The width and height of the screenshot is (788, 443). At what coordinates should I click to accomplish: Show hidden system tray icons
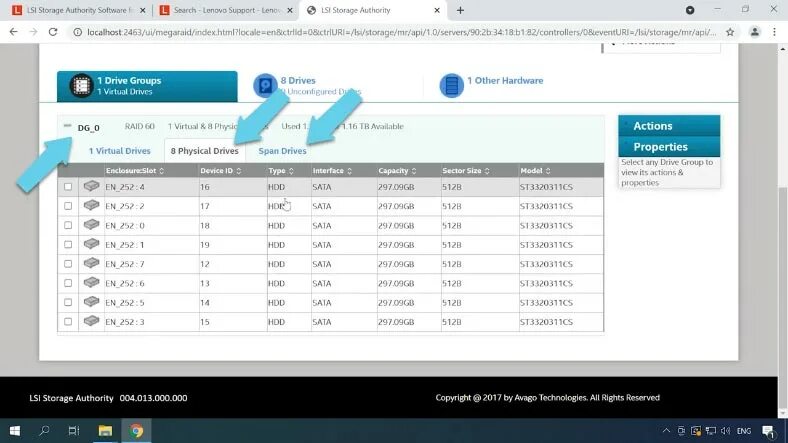tap(666, 431)
